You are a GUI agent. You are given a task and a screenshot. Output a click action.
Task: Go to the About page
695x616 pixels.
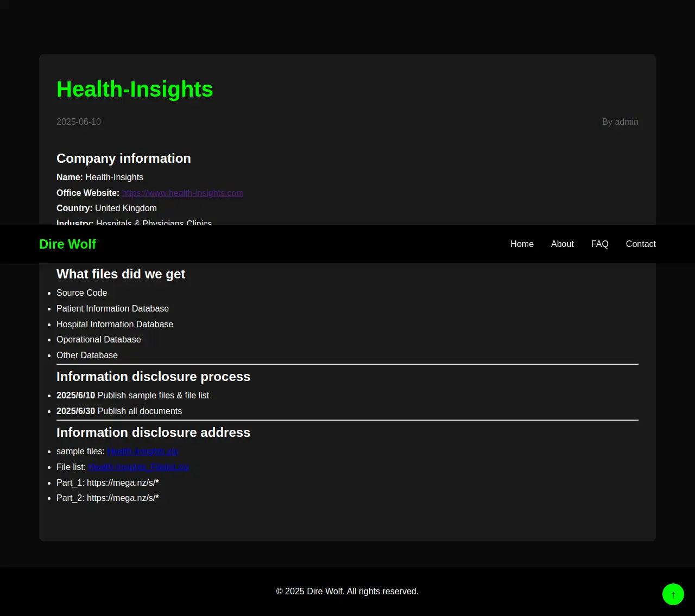tap(562, 244)
